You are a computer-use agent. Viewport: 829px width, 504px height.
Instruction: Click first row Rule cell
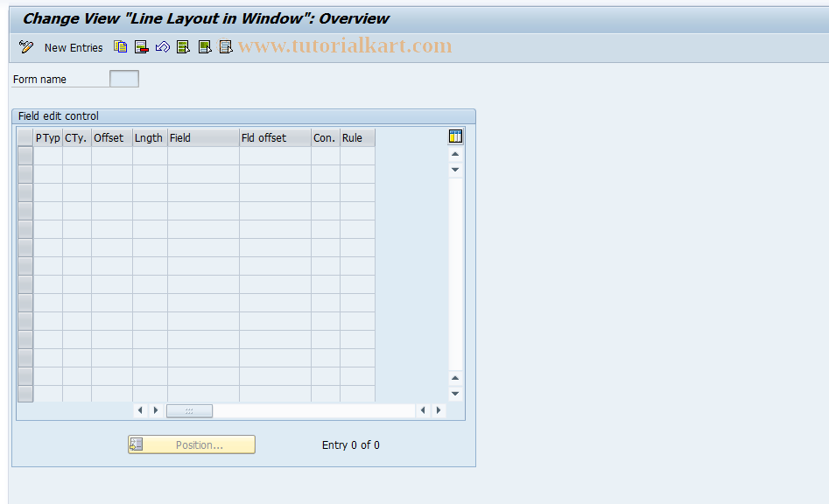[357, 156]
